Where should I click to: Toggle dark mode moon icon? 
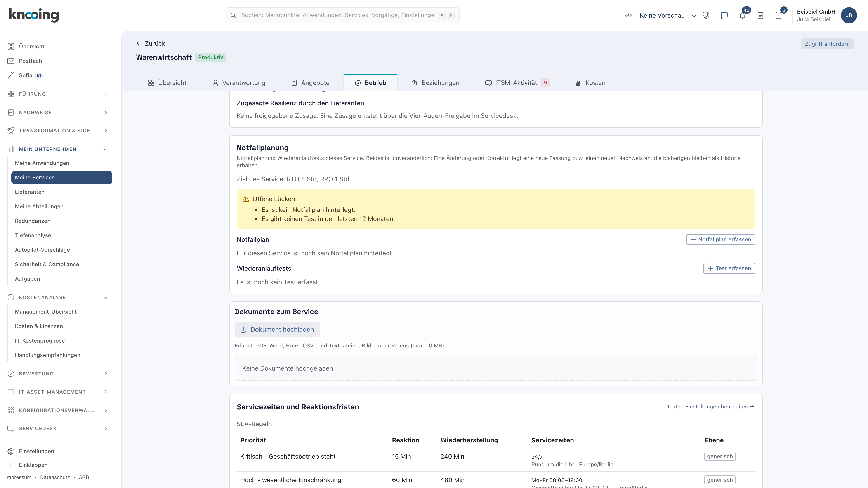(706, 16)
